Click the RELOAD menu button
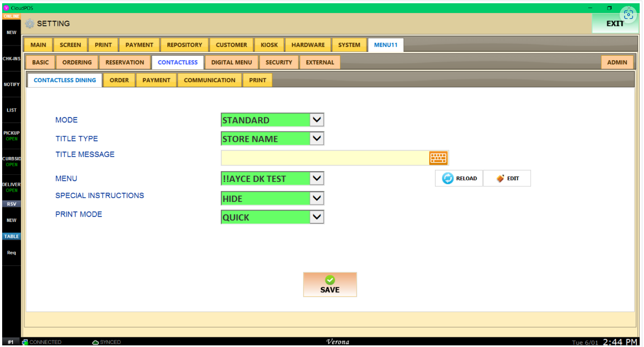The image size is (644, 347). 459,178
